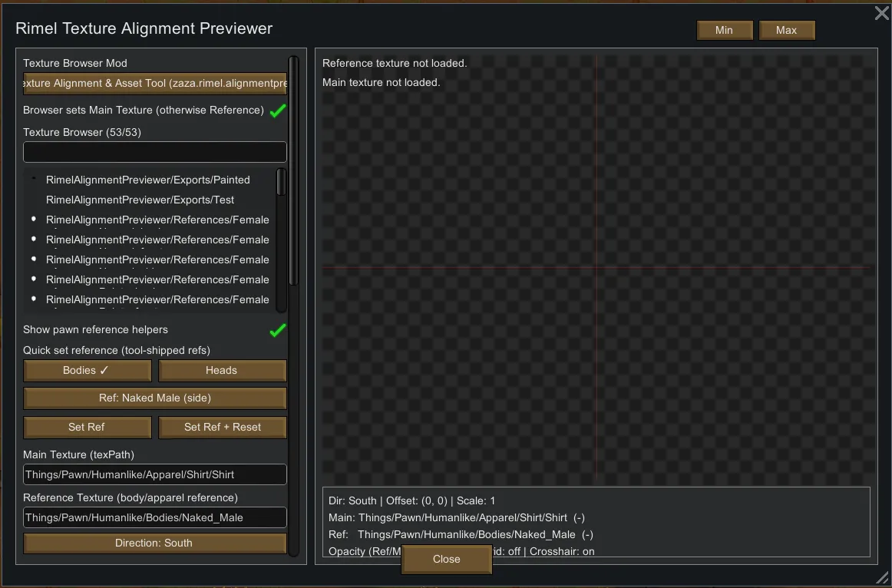Click the Main Texture texPath input field

click(154, 474)
